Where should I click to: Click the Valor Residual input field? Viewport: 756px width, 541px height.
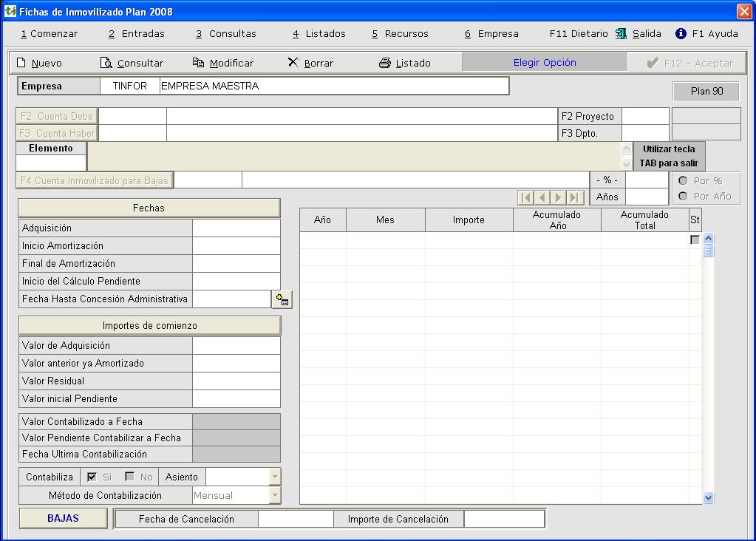coord(236,381)
